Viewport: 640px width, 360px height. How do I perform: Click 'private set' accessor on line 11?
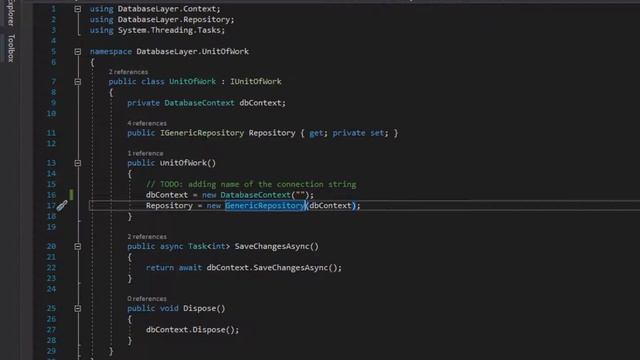(x=358, y=133)
